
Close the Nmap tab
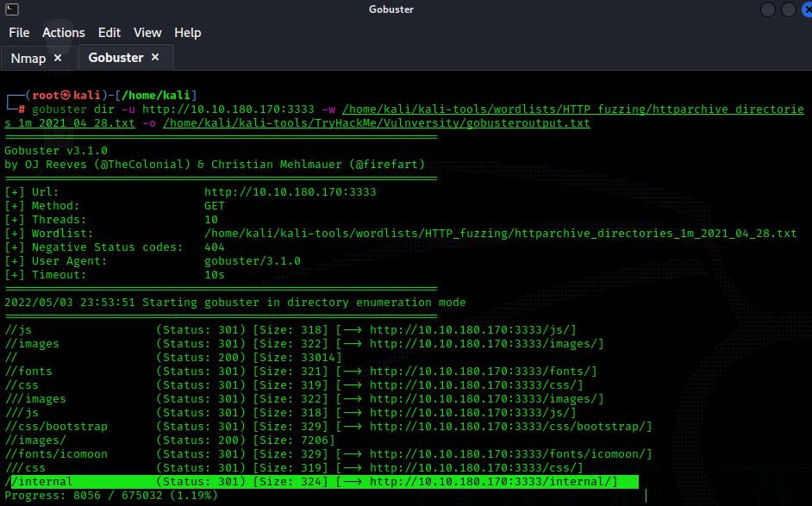(58, 58)
